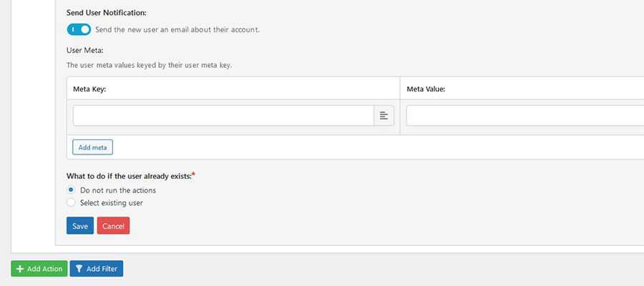Choose the "Select existing user" radio button
Screen dimensions: 644x286
click(x=71, y=203)
